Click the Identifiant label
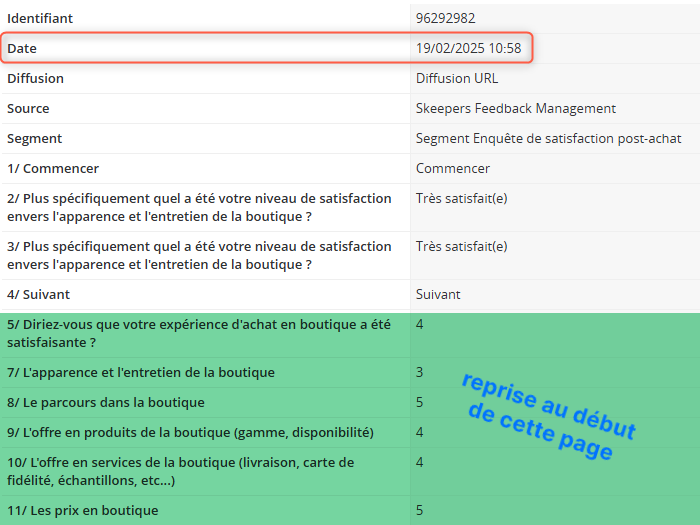 pos(40,18)
